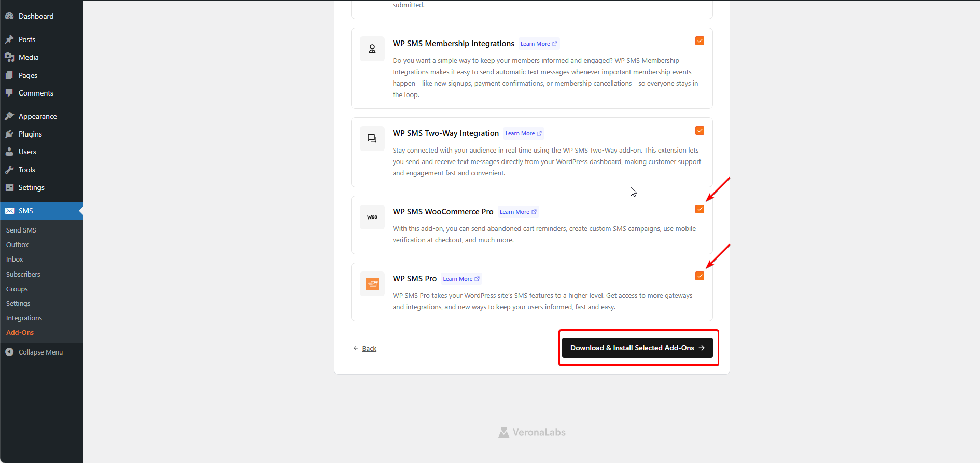Open WordPress Settings menu above SMS
This screenshot has width=980, height=463.
click(41, 187)
